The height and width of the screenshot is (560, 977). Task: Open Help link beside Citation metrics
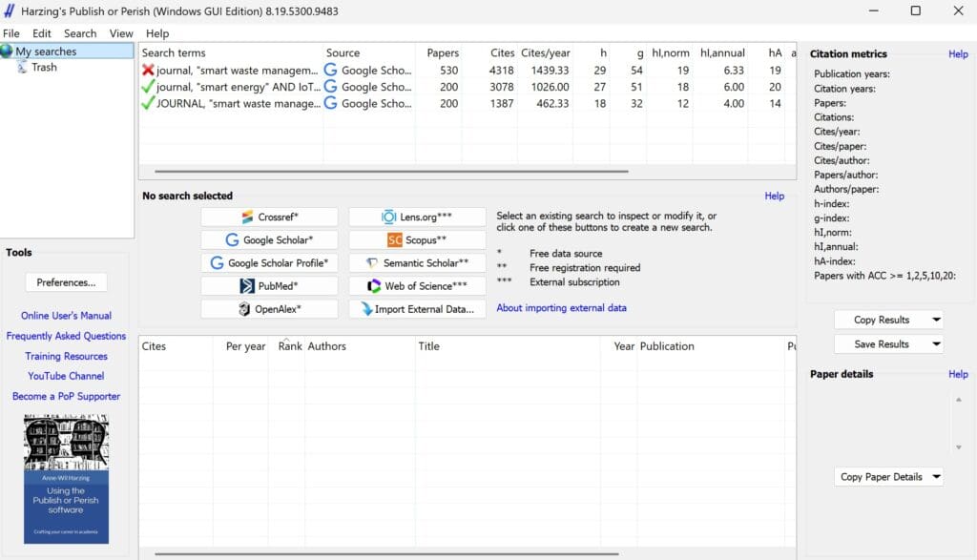[x=958, y=54]
